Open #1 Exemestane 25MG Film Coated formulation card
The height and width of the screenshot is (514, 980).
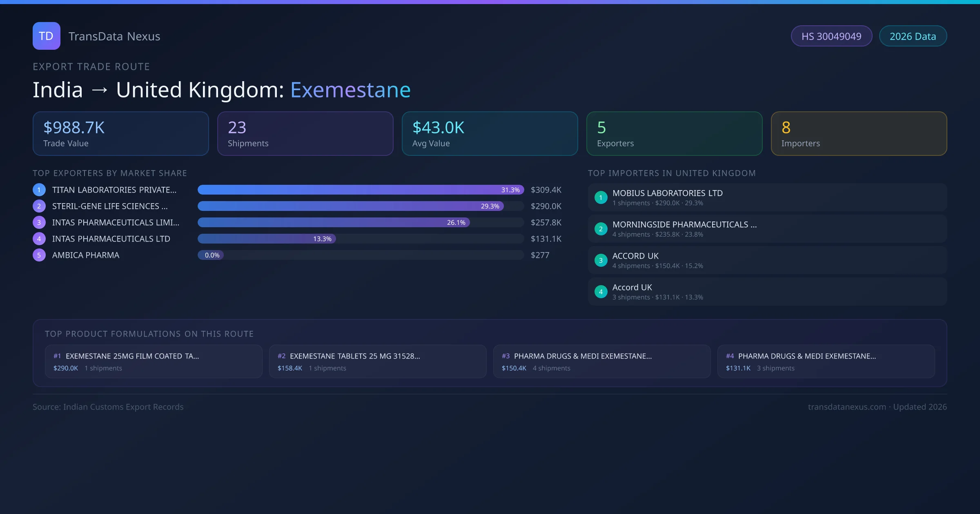154,361
